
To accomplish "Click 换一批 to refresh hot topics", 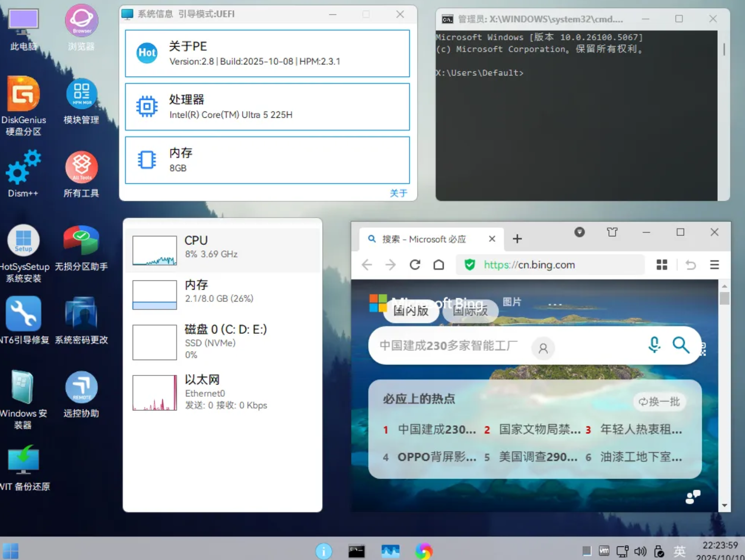I will [x=659, y=402].
